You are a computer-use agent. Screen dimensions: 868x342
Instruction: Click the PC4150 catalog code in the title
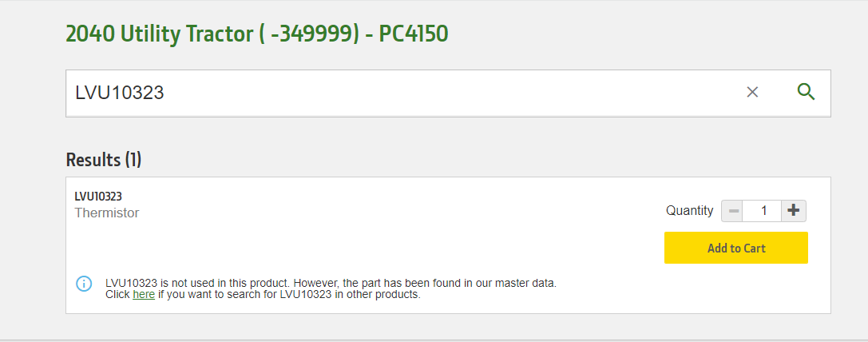(413, 34)
